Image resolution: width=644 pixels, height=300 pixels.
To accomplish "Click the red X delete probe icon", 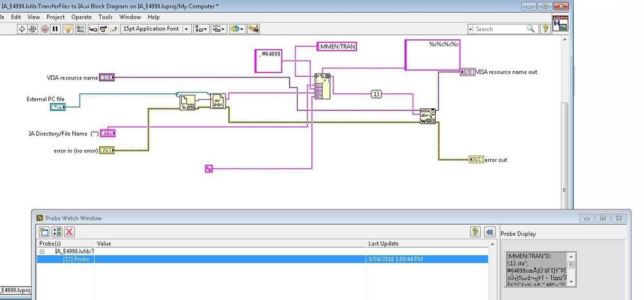I will (69, 232).
